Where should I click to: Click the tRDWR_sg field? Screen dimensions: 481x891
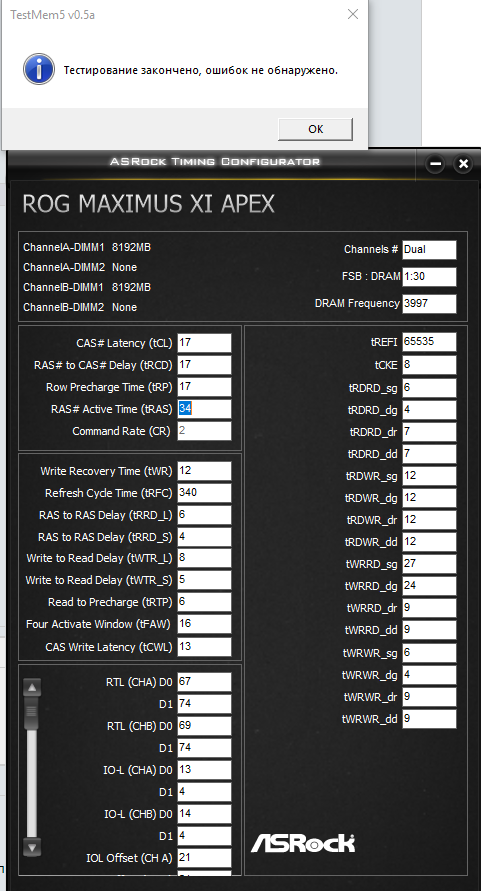coord(429,476)
